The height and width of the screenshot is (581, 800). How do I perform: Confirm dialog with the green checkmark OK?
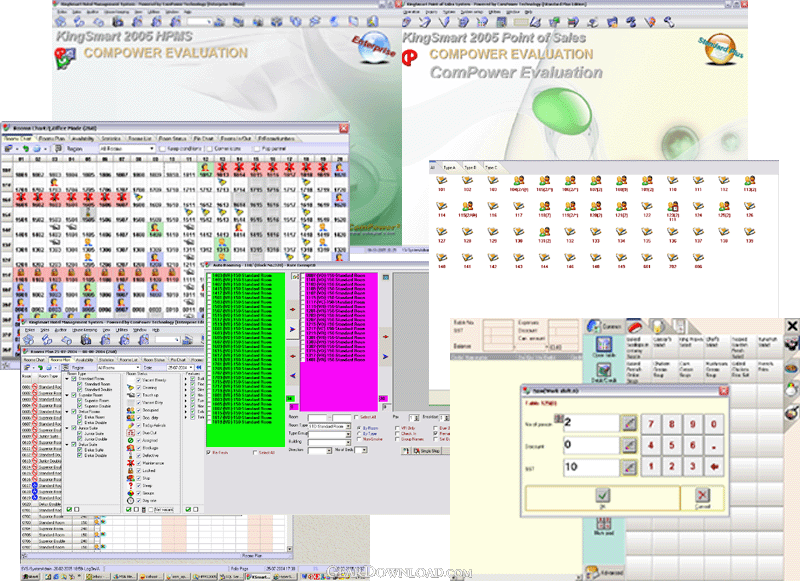[603, 497]
